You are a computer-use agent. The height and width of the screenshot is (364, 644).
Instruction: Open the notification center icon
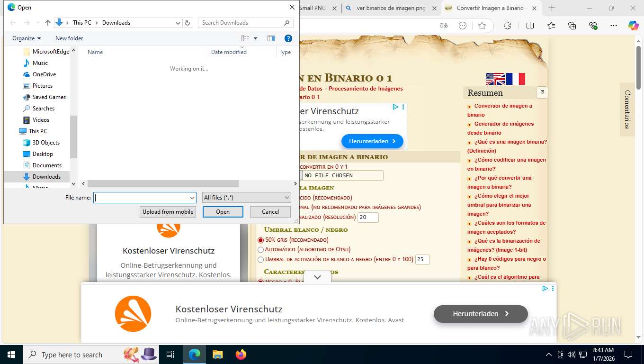point(628,355)
